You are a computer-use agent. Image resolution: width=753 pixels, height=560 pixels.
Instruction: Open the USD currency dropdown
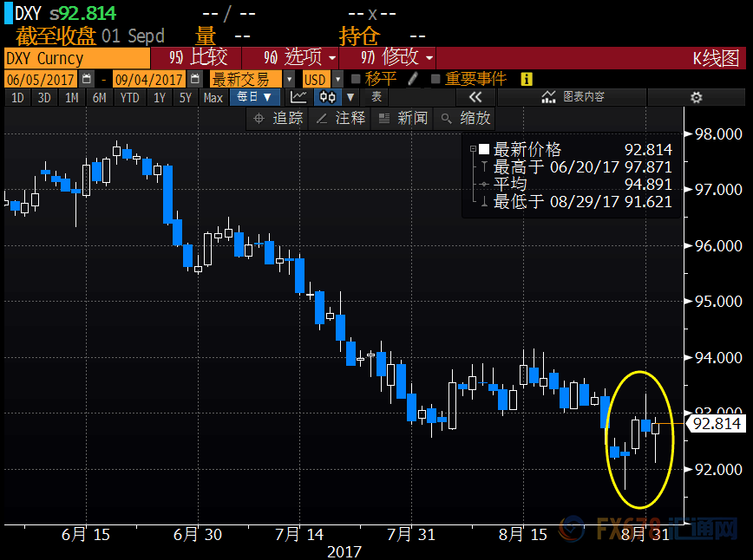click(321, 79)
